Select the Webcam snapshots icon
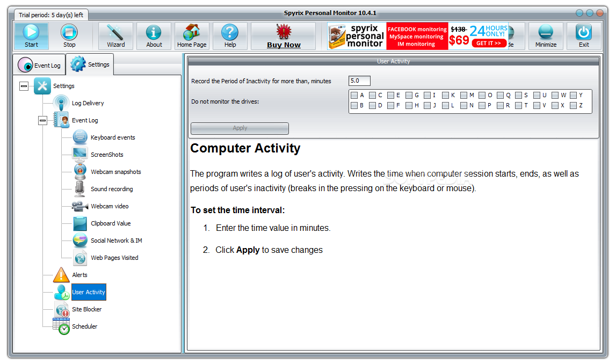Image resolution: width=616 pixels, height=364 pixels. point(80,172)
